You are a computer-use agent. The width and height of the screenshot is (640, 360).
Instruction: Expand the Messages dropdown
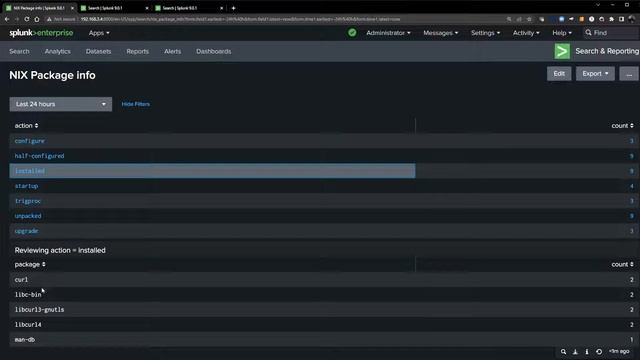coord(441,33)
